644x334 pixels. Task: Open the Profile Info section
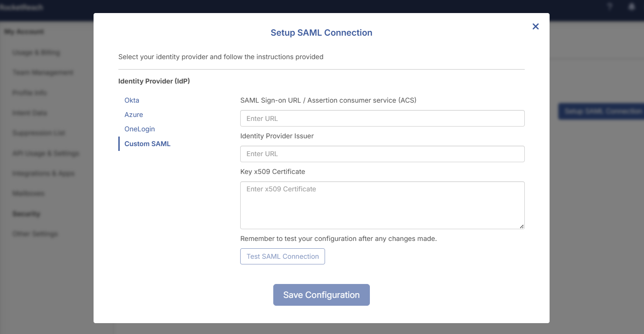(x=30, y=93)
